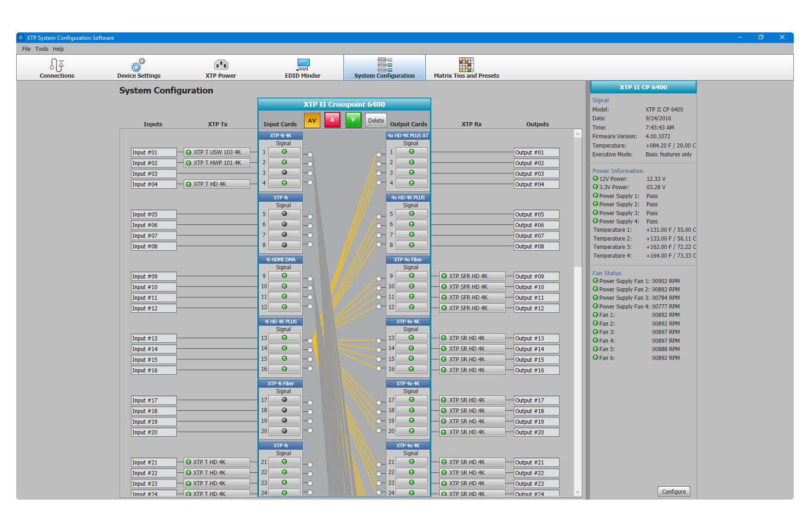Click output 21 signal indicator
810x532 pixels.
[x=411, y=462]
